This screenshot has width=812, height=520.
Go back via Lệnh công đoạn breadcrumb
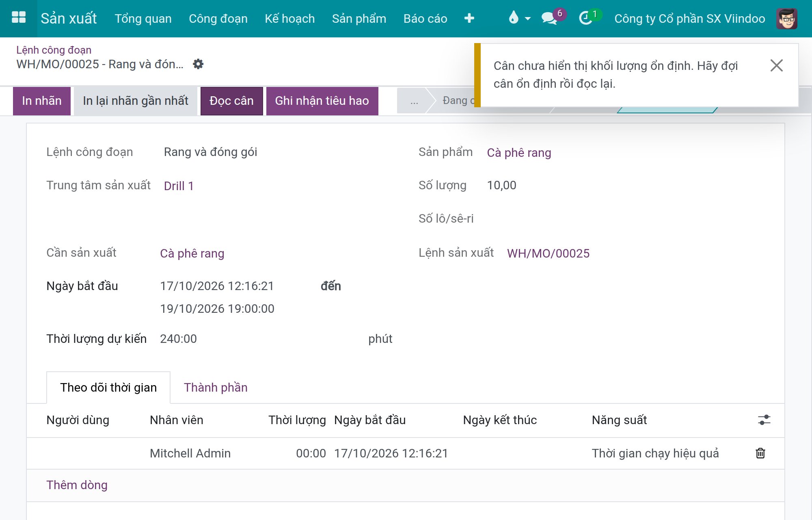tap(54, 50)
